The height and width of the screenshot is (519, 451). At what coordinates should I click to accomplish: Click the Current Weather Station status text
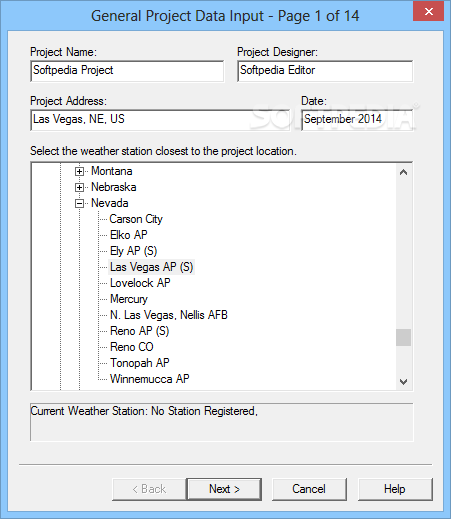(144, 411)
